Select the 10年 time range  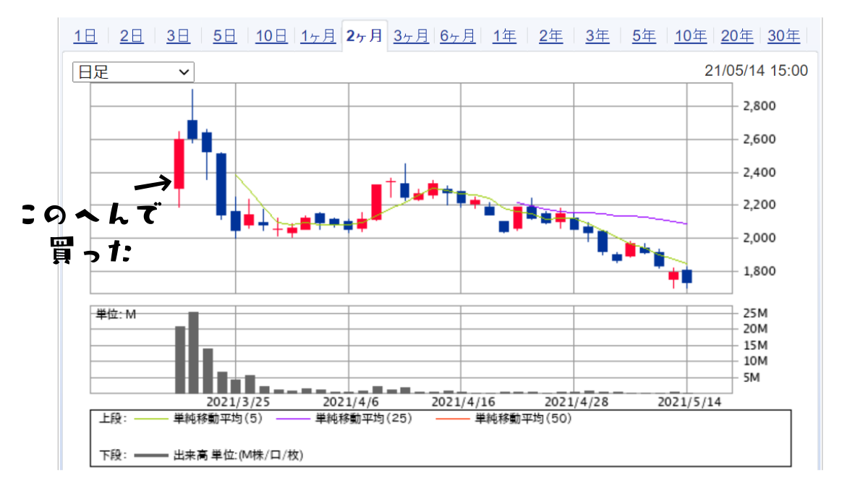(x=690, y=35)
